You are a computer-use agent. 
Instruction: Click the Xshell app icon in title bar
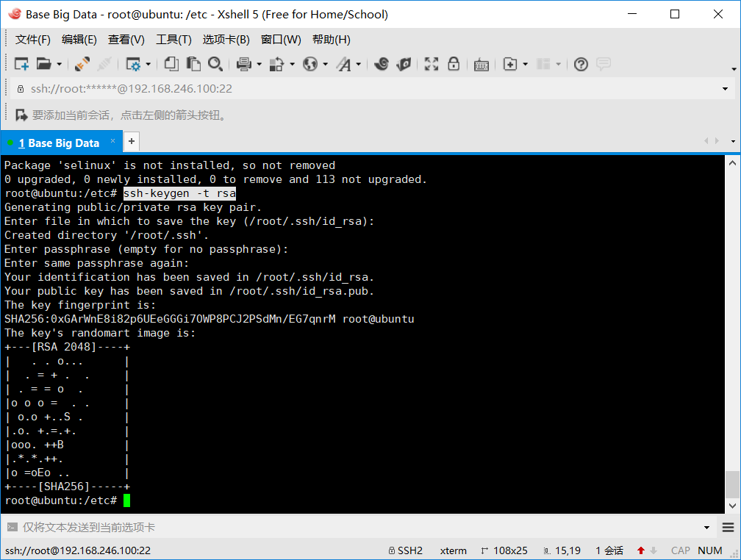pyautogui.click(x=15, y=14)
